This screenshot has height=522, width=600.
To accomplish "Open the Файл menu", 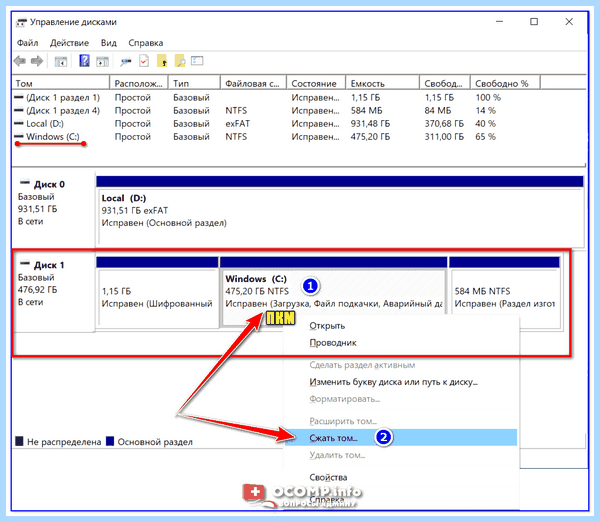I will pyautogui.click(x=27, y=43).
